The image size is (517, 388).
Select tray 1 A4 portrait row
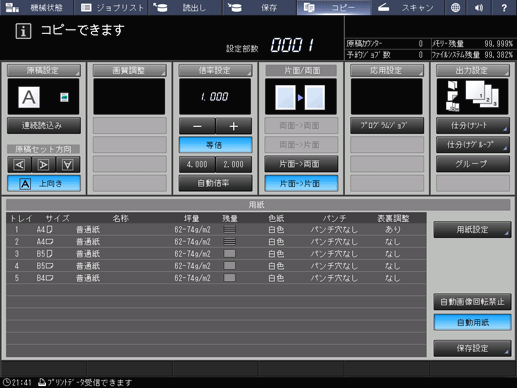pos(216,229)
